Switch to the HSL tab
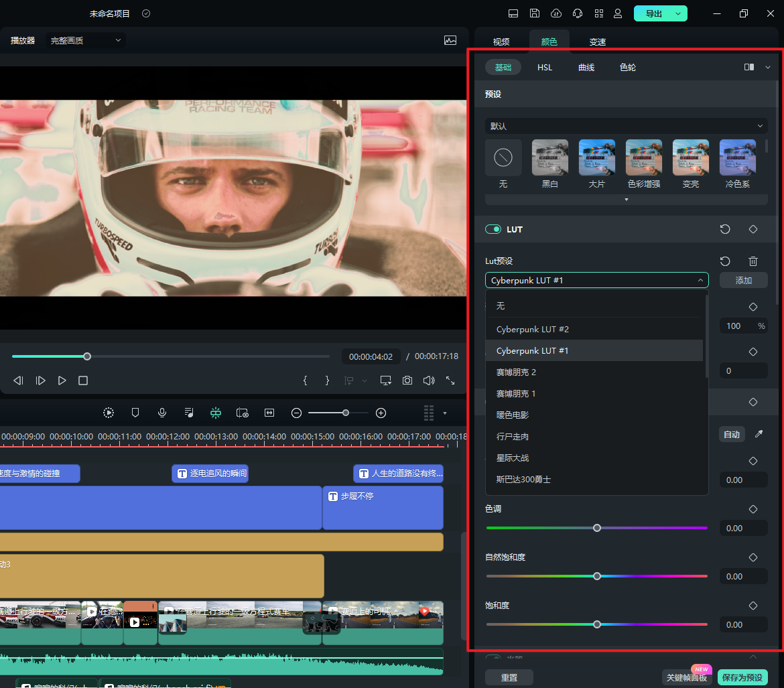784x688 pixels. (x=545, y=67)
